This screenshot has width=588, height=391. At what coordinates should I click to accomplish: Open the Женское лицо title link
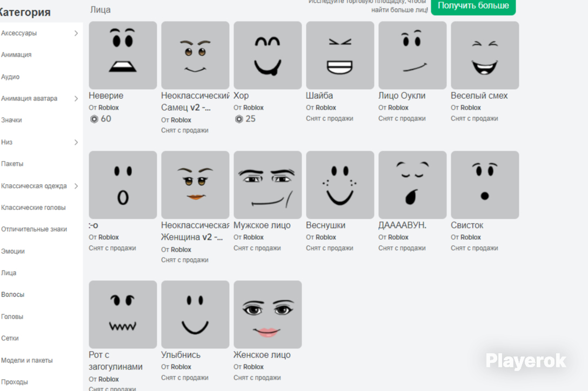pos(262,355)
